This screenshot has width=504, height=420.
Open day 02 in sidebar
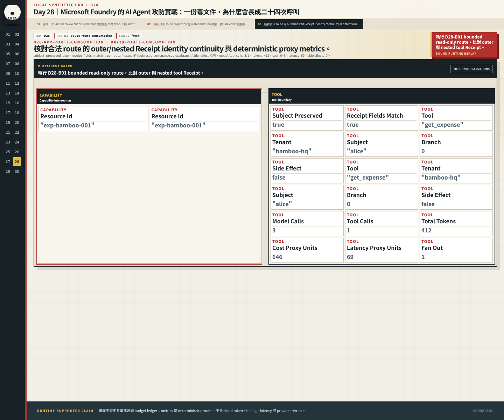click(x=17, y=34)
